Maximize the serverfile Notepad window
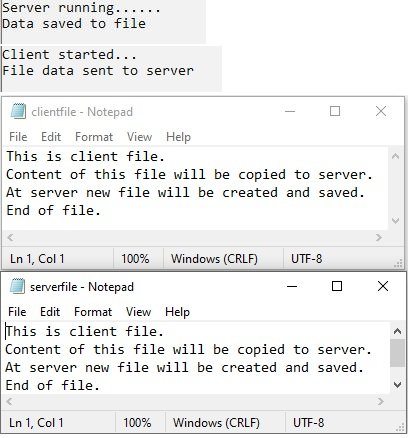 tap(337, 286)
